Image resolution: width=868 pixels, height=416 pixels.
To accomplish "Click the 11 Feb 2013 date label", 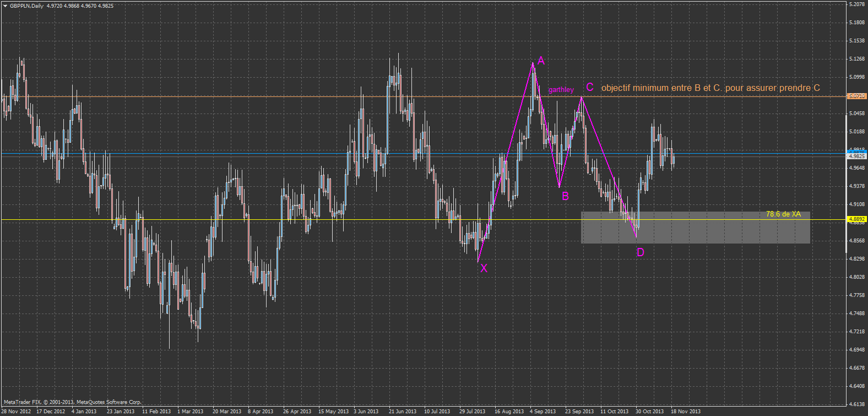I will coord(156,412).
